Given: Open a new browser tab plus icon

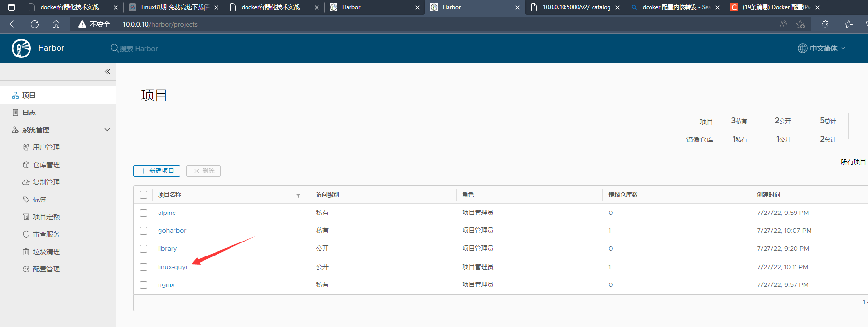Looking at the screenshot, I should [834, 7].
